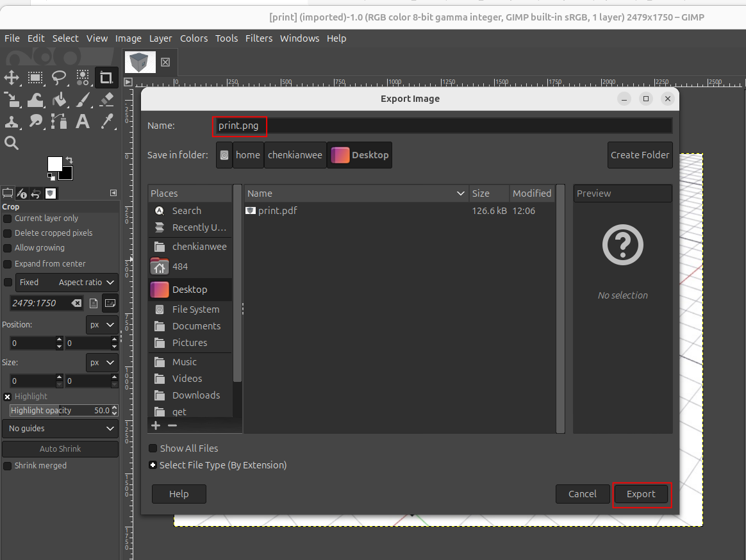Enable the Show All Files checkbox
746x560 pixels.
click(x=153, y=449)
